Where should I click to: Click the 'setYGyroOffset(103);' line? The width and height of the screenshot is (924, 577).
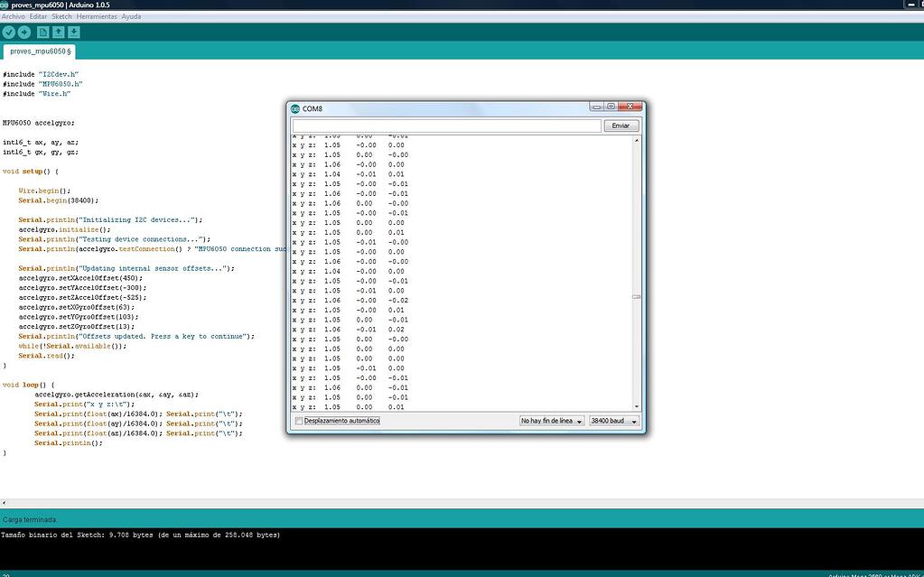tap(79, 317)
